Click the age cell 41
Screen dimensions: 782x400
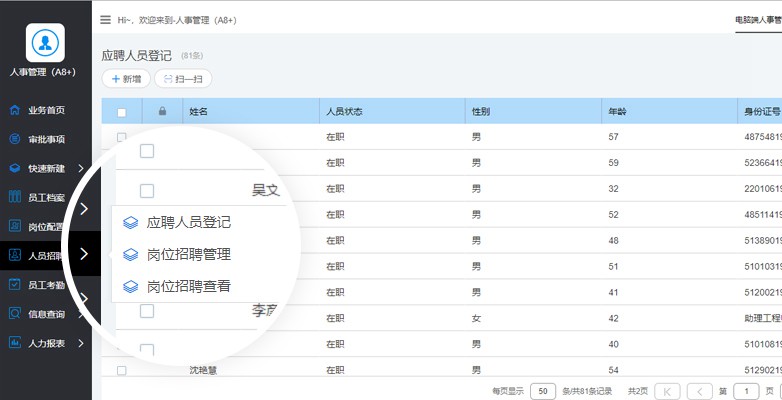point(613,292)
